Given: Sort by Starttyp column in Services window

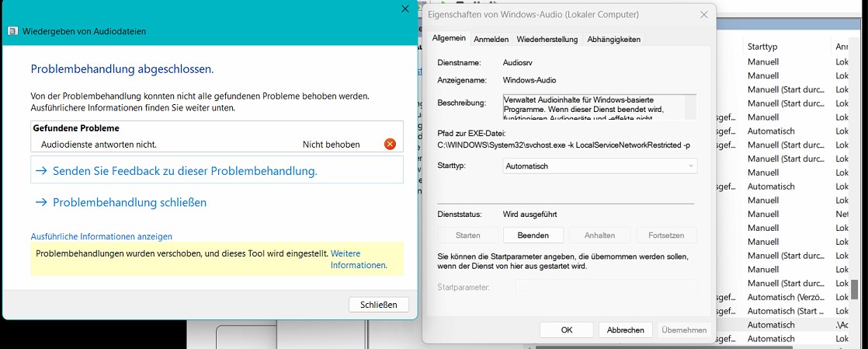Looking at the screenshot, I should coord(762,47).
